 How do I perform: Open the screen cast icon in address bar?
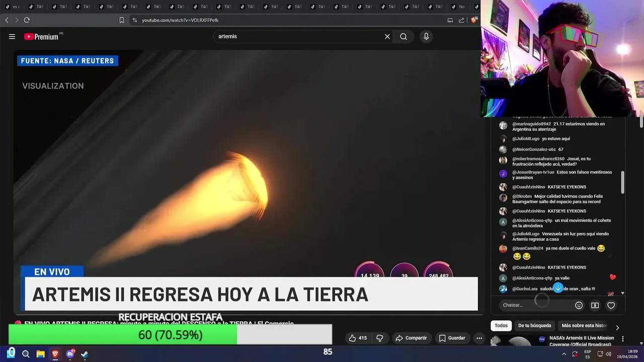click(450, 20)
